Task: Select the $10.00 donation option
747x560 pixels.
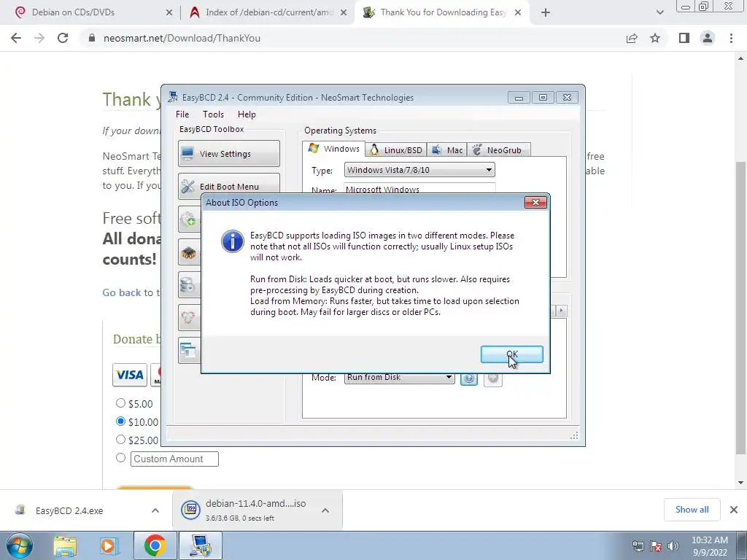Action: (120, 421)
